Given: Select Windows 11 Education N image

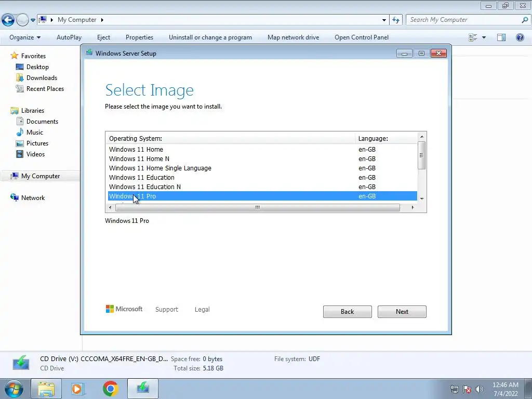Looking at the screenshot, I should 262,187.
